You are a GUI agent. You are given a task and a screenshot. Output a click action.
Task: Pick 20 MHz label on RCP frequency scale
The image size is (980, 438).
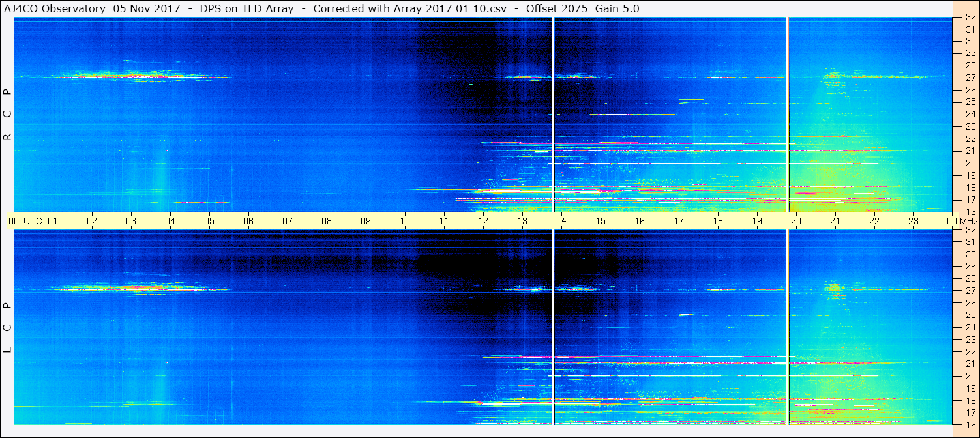[x=970, y=163]
